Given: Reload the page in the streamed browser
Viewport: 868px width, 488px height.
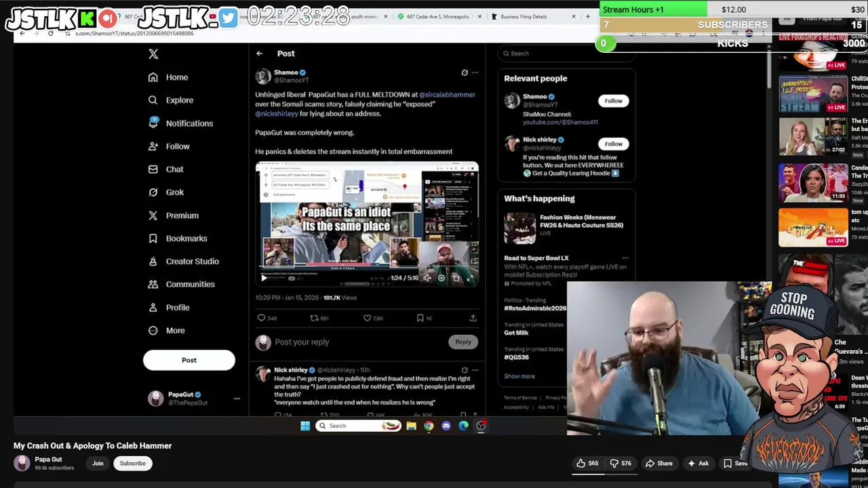Looking at the screenshot, I should coord(50,33).
